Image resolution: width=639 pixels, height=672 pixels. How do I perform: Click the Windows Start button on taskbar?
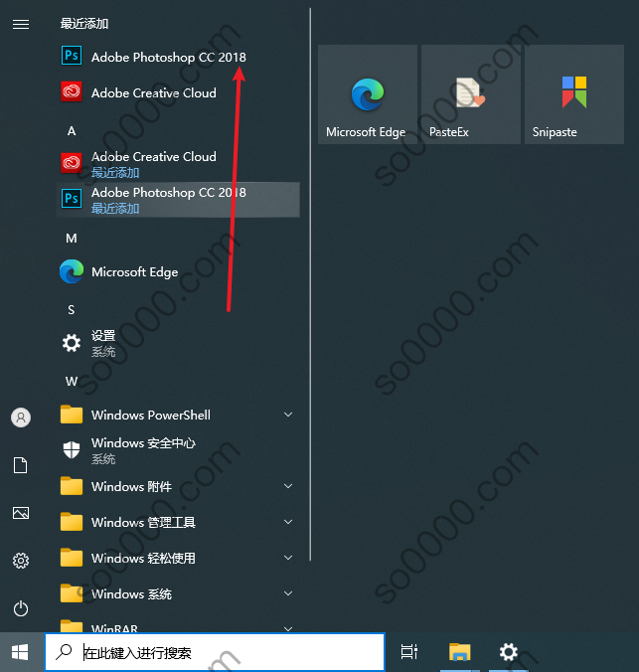[20, 652]
